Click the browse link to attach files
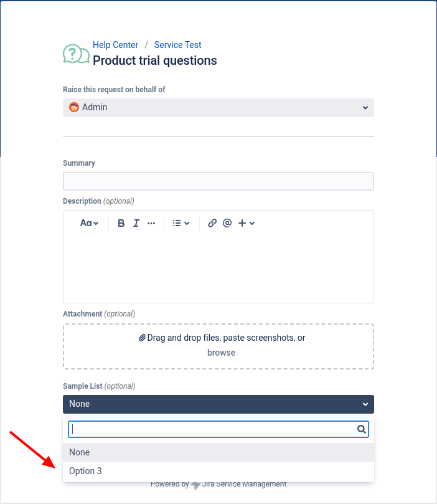 pos(221,353)
